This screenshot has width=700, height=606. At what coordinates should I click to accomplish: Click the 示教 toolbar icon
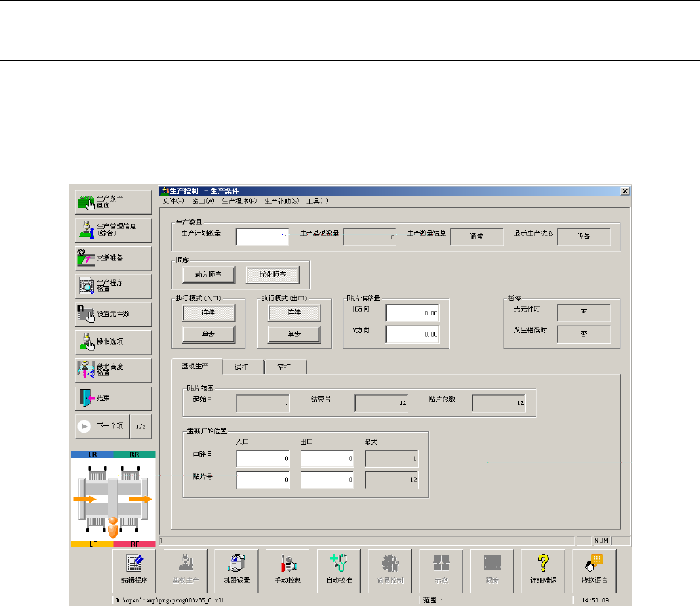(x=441, y=571)
